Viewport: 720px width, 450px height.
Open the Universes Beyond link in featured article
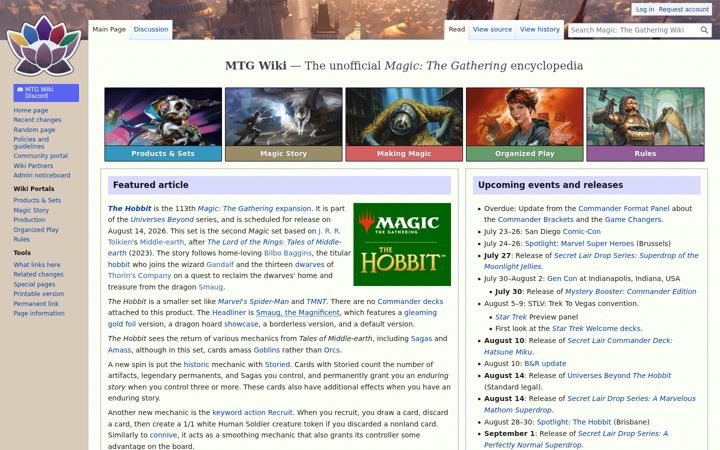click(162, 219)
